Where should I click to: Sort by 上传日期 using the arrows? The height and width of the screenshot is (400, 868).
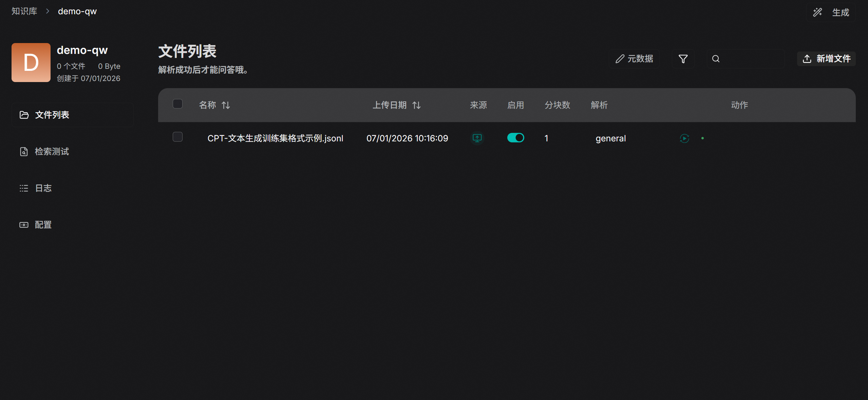[416, 105]
